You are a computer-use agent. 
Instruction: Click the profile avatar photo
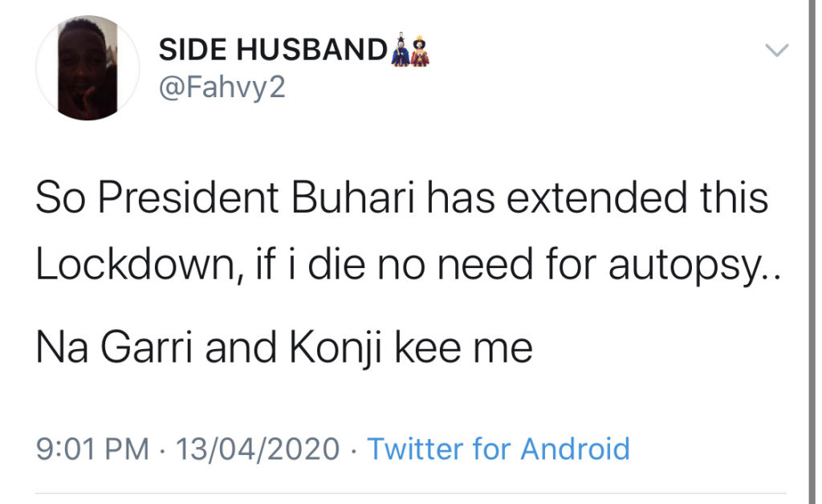point(87,69)
